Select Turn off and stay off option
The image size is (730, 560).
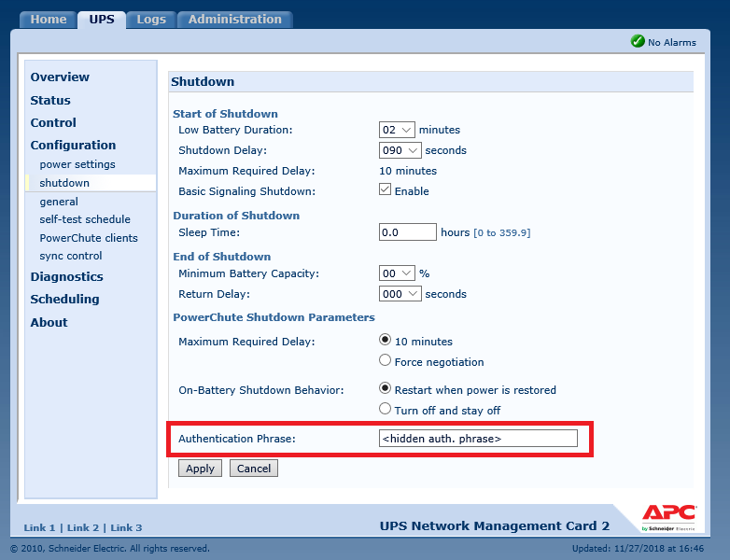click(385, 408)
